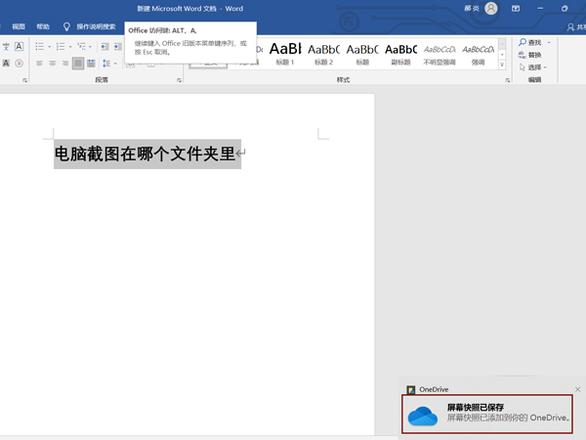
Task: Switch to the 帮助 ribbon tab
Action: 43,27
